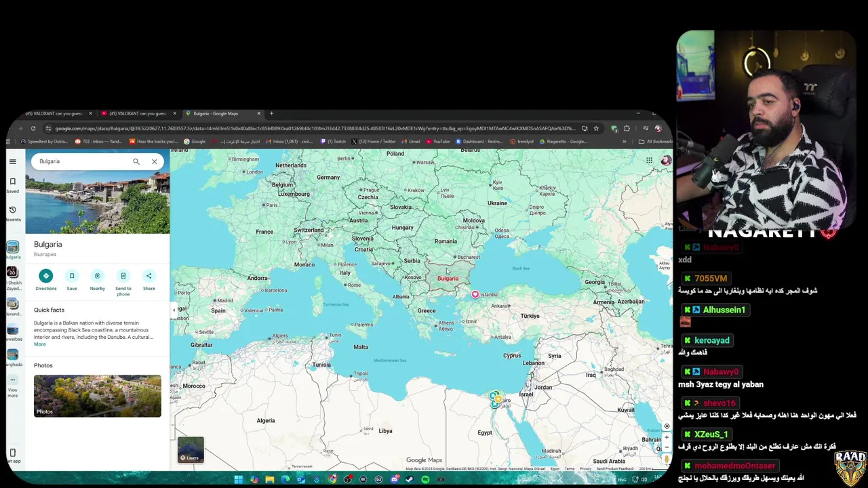
Task: Click the Send Product Feedback link
Action: (615, 468)
